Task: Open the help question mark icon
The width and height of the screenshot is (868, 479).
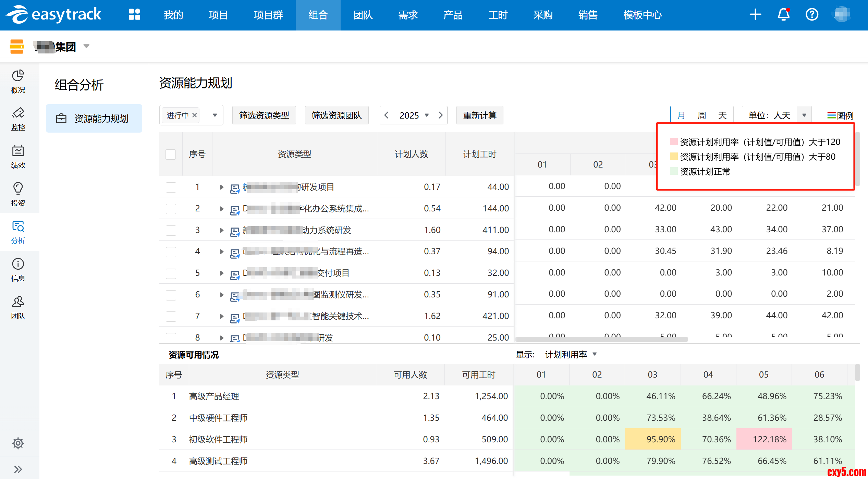Action: 811,15
